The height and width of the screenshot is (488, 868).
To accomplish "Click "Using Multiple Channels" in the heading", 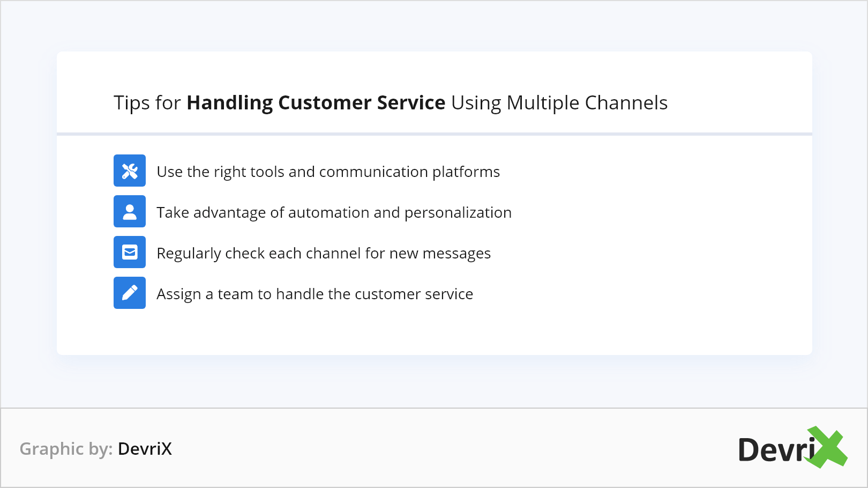I will click(559, 102).
